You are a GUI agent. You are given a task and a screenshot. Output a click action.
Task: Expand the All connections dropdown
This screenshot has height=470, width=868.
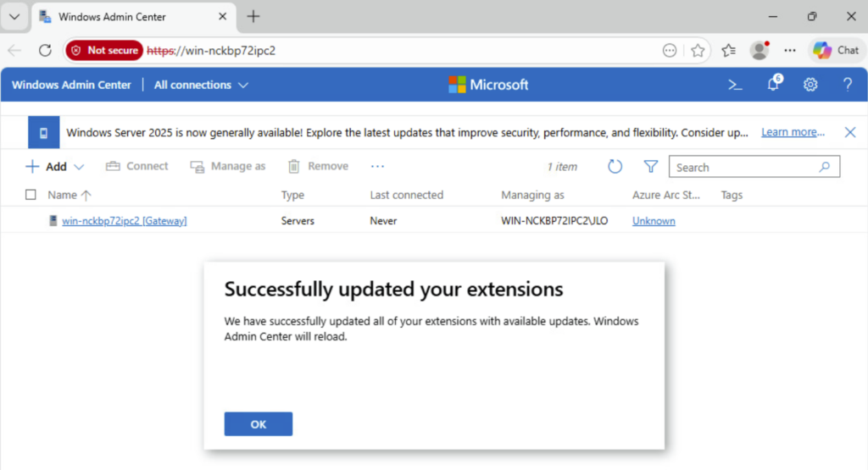202,85
